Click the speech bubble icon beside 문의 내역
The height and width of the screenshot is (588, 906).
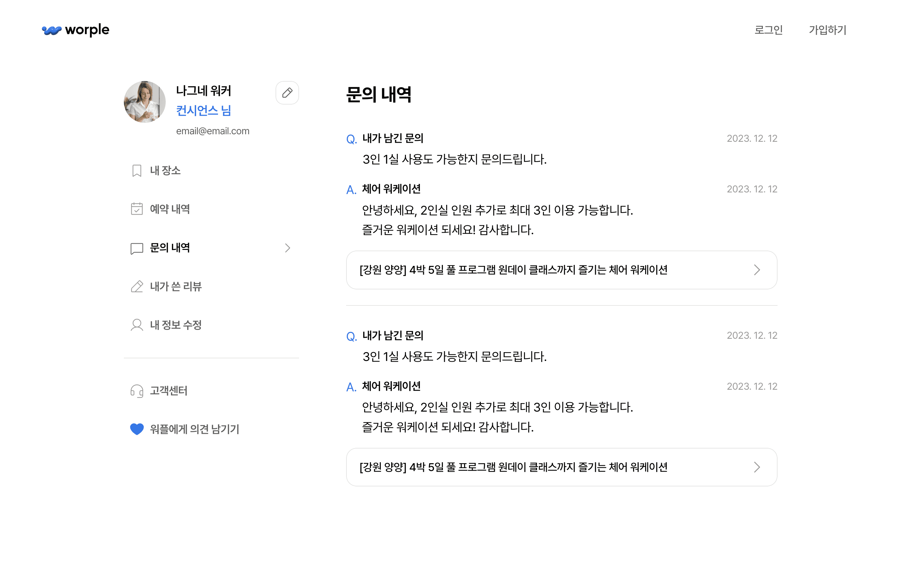137,248
